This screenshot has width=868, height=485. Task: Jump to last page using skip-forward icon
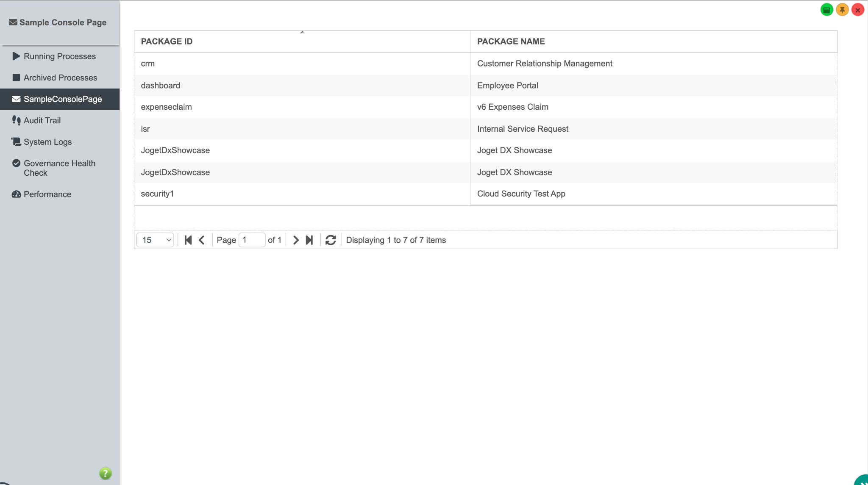309,240
